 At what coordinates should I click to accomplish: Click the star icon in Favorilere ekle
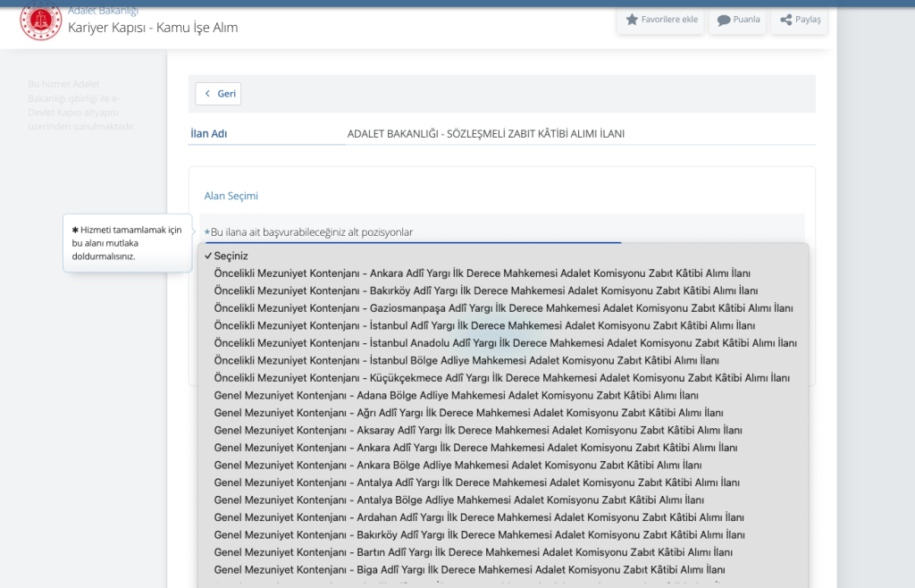[632, 20]
